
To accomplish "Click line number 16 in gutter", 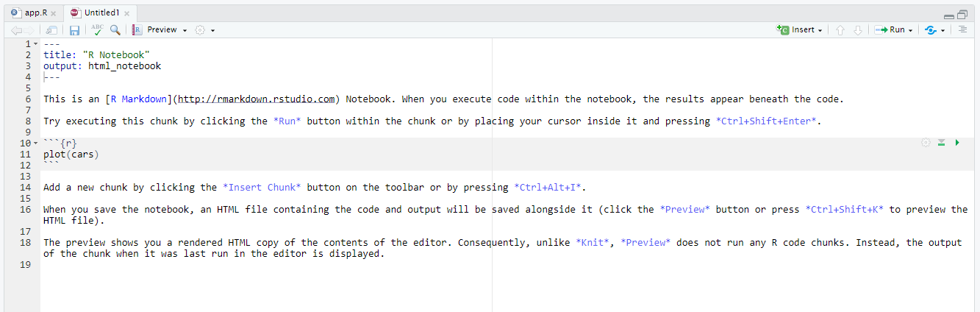I will click(26, 210).
